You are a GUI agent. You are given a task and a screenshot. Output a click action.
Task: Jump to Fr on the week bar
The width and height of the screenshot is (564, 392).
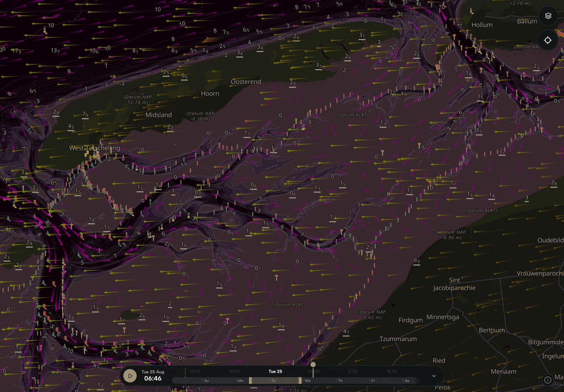coord(373,381)
